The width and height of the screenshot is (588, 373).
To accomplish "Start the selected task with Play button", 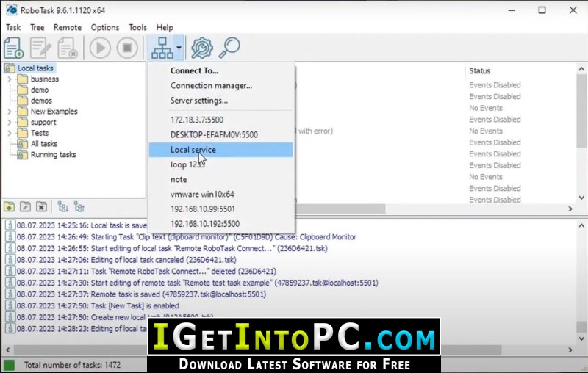I will point(100,48).
